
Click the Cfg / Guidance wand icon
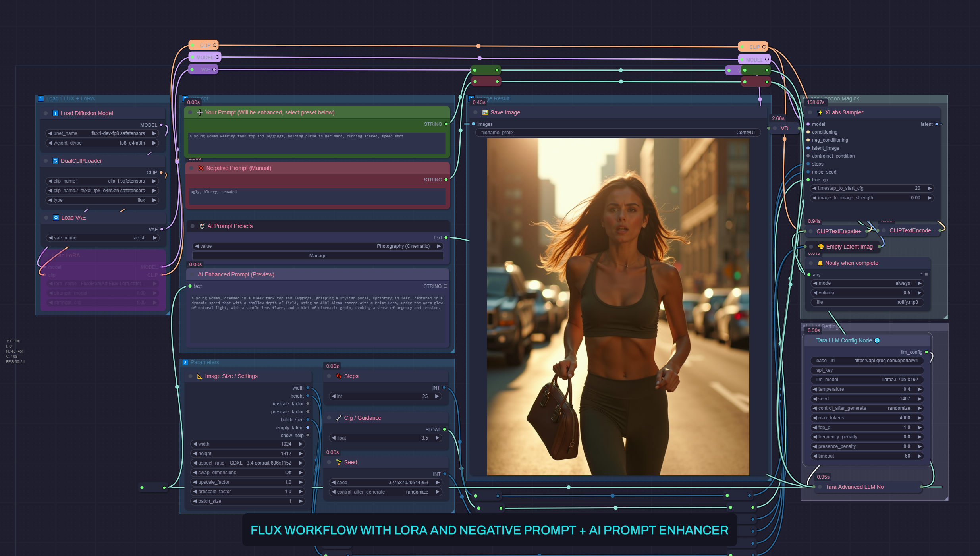[339, 418]
